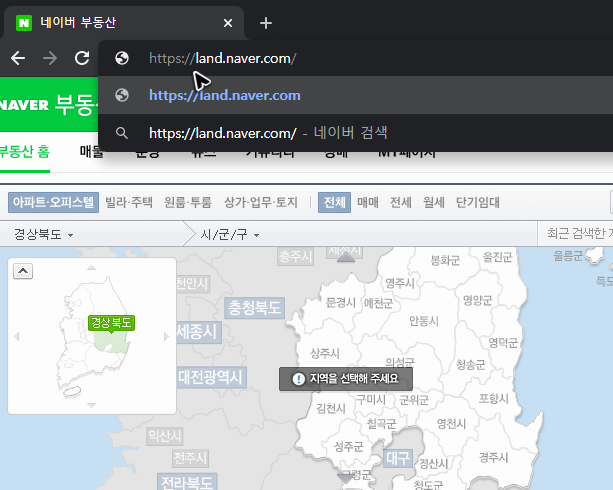Open the 경상북도 province dropdown

[x=44, y=234]
